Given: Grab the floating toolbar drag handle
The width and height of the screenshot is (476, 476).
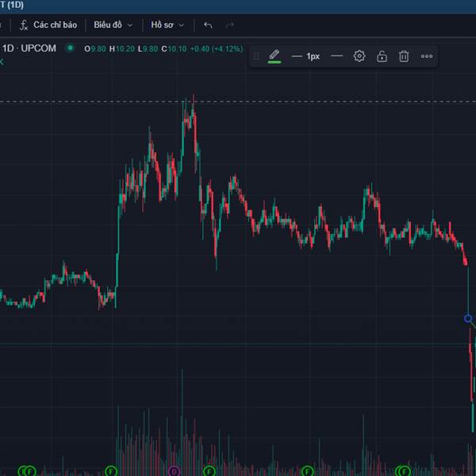Looking at the screenshot, I should coord(256,56).
